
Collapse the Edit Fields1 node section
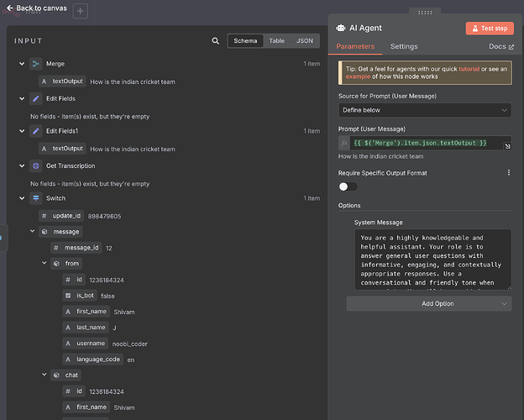tap(22, 131)
